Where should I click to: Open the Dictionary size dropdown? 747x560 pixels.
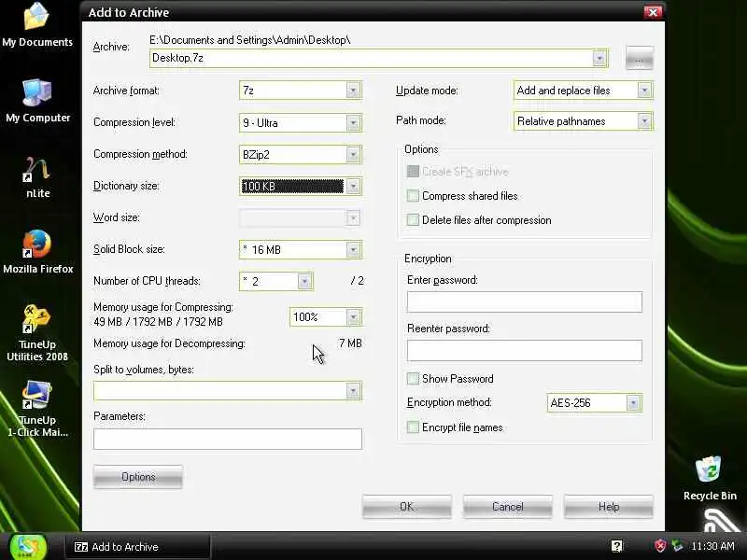click(353, 186)
